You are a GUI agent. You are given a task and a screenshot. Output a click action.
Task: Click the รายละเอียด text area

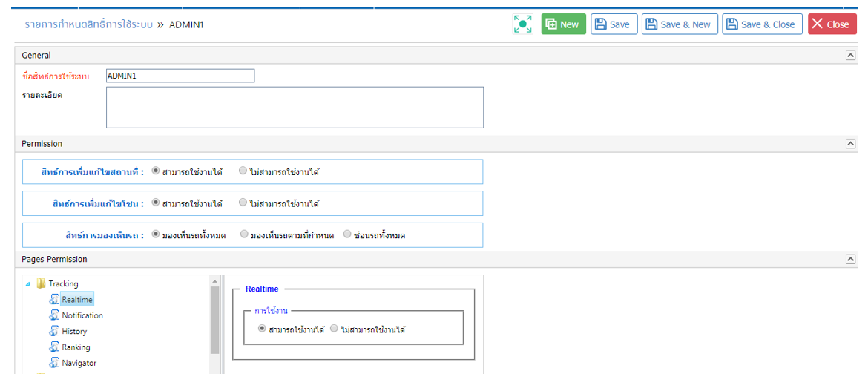295,108
